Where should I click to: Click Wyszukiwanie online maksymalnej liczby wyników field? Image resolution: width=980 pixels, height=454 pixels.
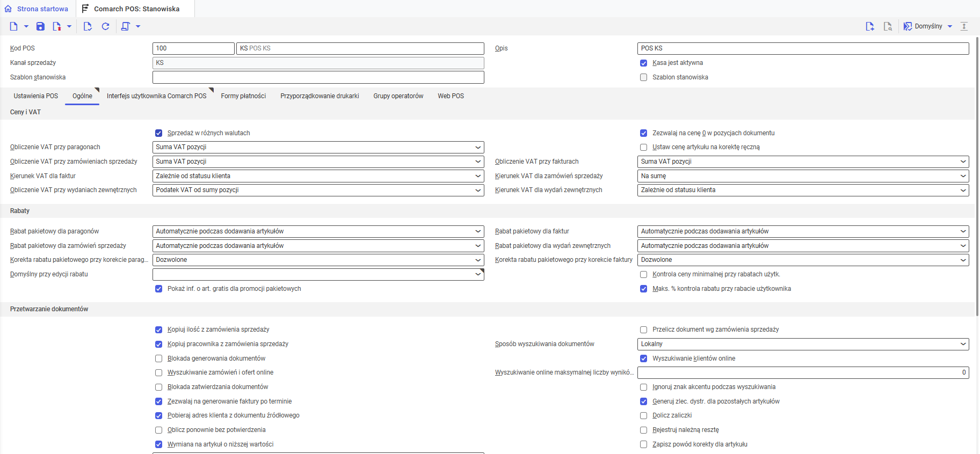[803, 372]
